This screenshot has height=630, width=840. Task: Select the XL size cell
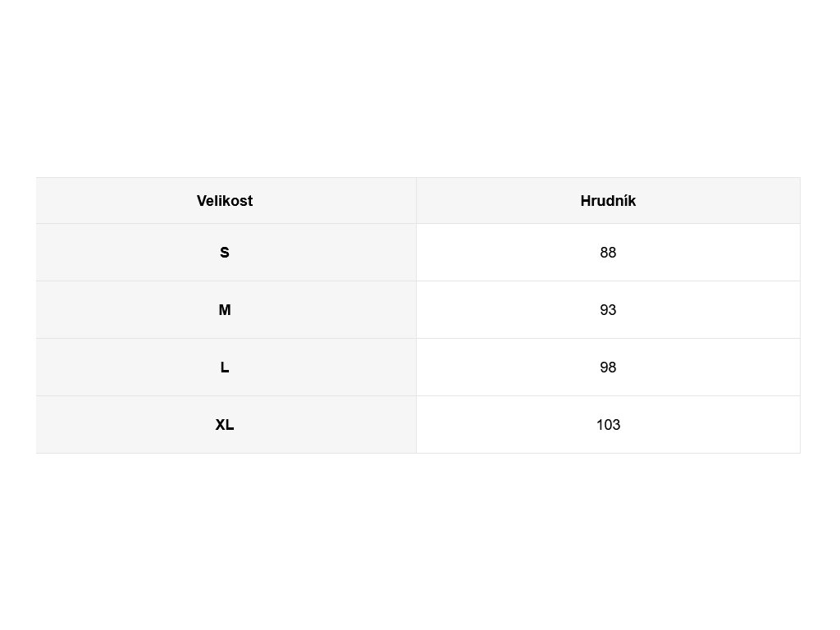point(226,424)
